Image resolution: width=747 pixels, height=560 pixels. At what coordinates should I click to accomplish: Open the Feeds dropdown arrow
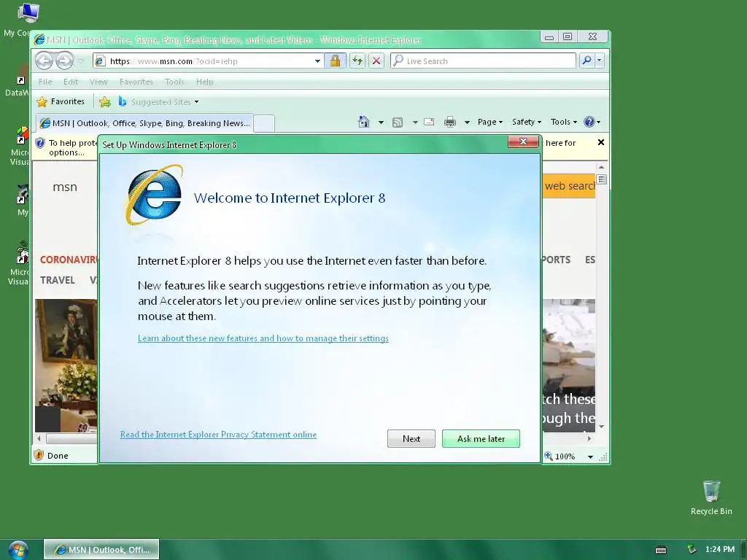tap(415, 122)
